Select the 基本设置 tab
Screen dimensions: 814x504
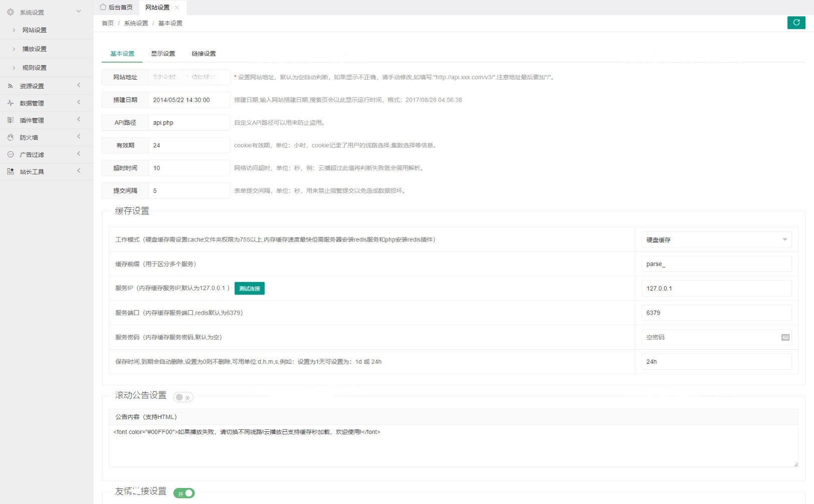pos(122,54)
